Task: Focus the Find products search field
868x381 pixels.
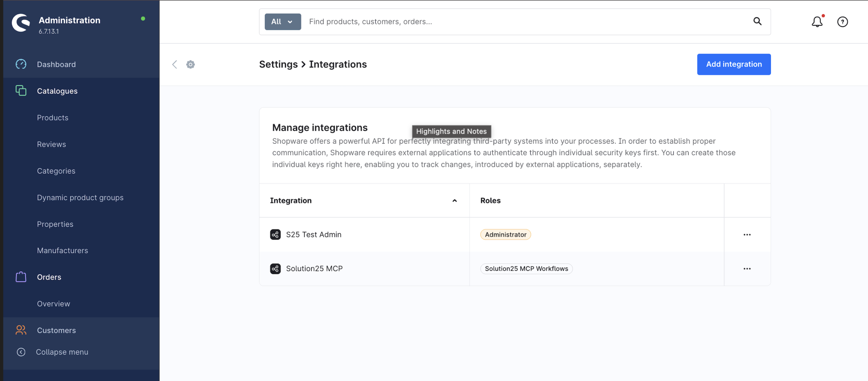Action: pos(526,22)
